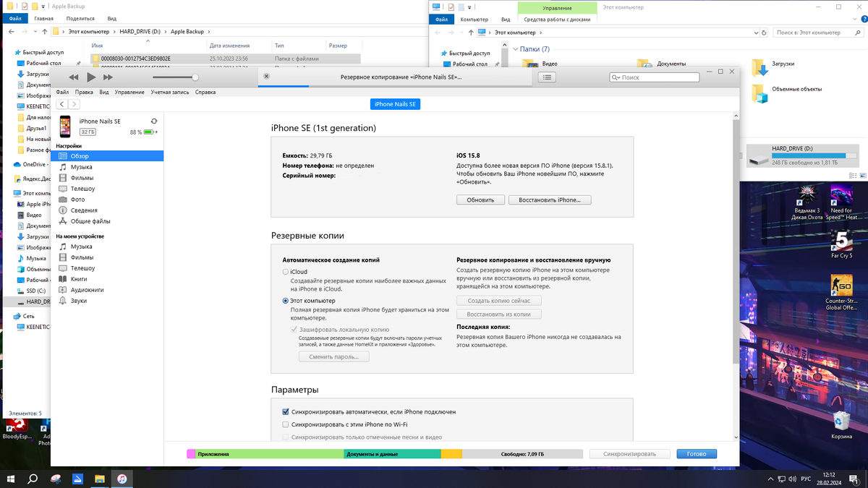Click the iPhone Nails SE device tab

click(x=396, y=104)
